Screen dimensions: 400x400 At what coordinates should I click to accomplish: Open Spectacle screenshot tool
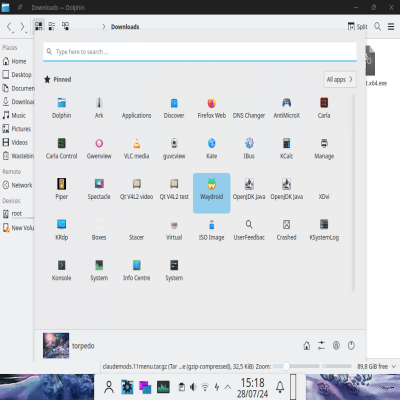click(x=99, y=189)
